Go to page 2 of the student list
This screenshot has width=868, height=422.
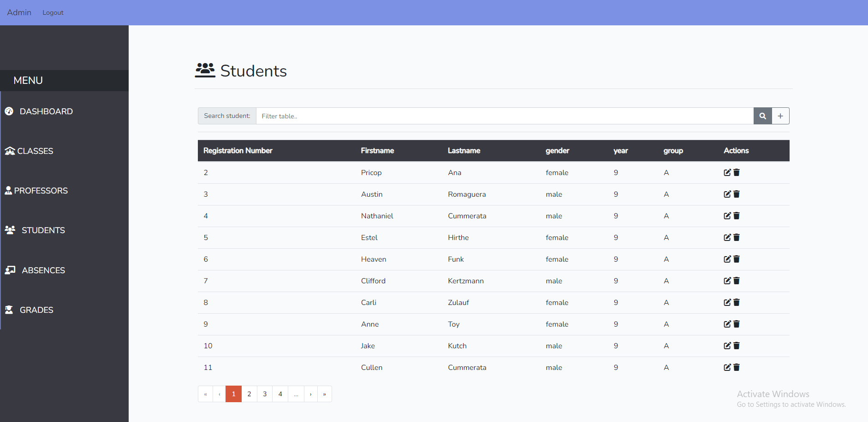point(249,394)
